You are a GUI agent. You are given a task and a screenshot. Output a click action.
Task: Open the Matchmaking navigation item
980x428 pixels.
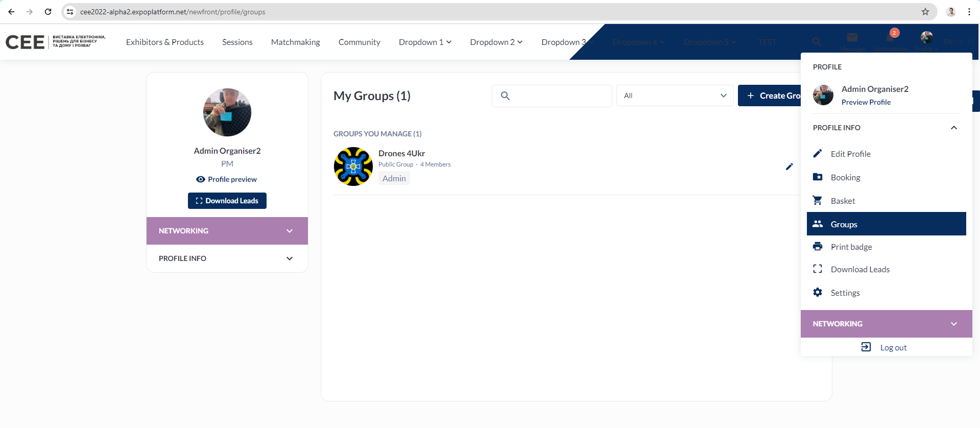tap(295, 42)
